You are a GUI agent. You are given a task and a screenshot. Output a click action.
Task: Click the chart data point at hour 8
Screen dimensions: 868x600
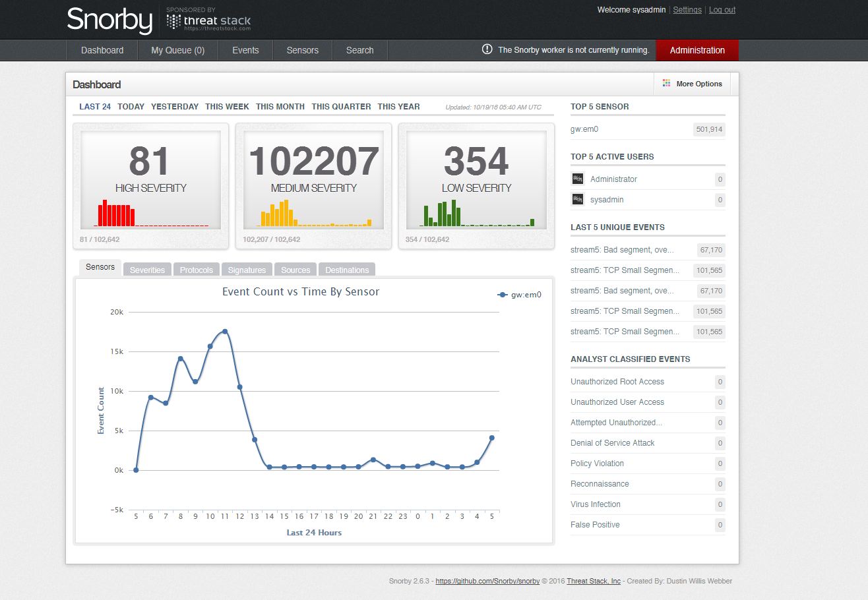pyautogui.click(x=180, y=359)
